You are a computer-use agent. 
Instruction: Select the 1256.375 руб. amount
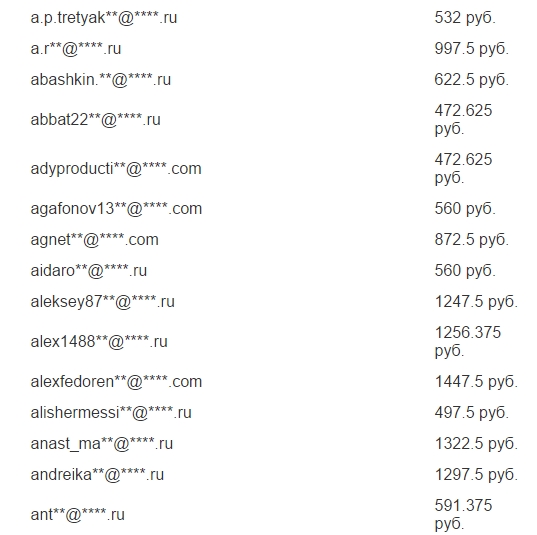tap(467, 342)
